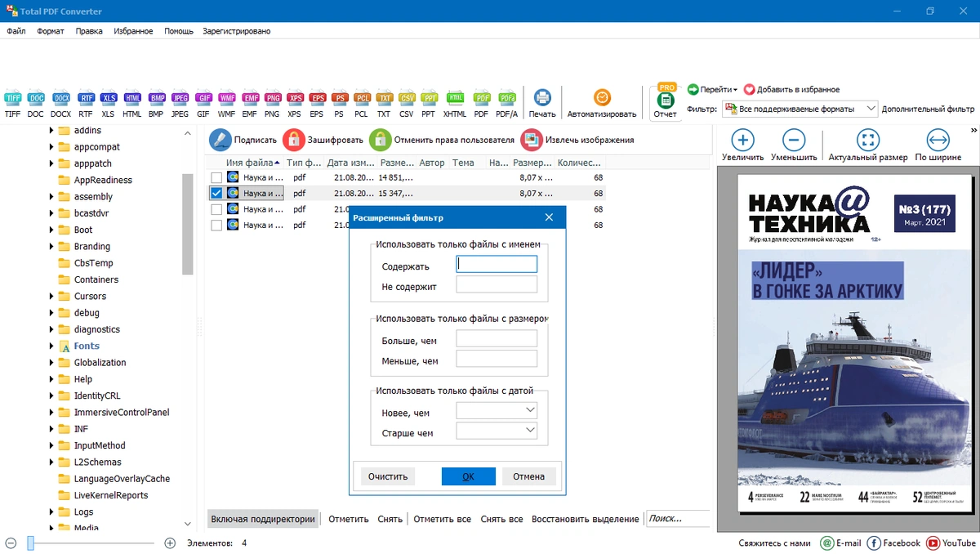Click the Содержать text field
This screenshot has width=980, height=554.
[x=497, y=264]
